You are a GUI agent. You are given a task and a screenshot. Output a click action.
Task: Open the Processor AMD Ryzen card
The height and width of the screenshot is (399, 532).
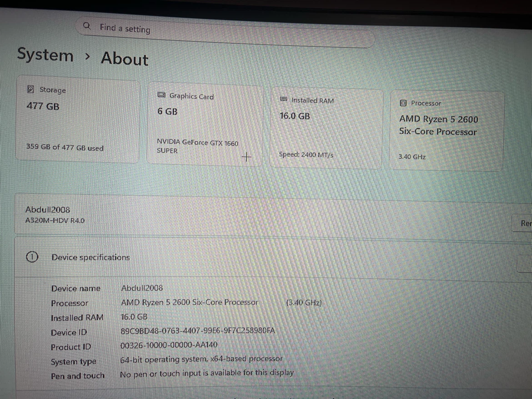tap(446, 131)
